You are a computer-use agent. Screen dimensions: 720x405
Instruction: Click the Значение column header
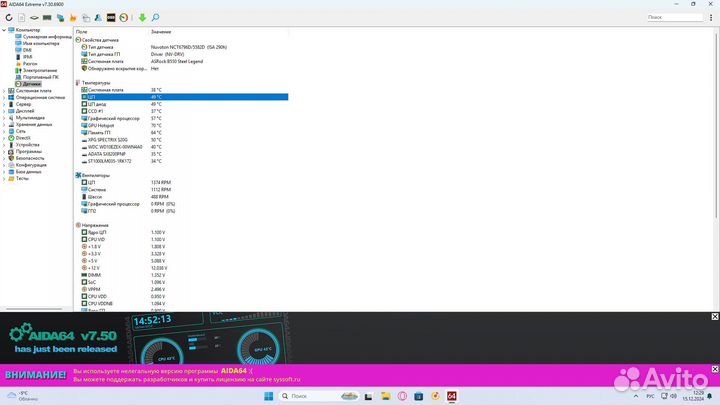click(x=160, y=32)
